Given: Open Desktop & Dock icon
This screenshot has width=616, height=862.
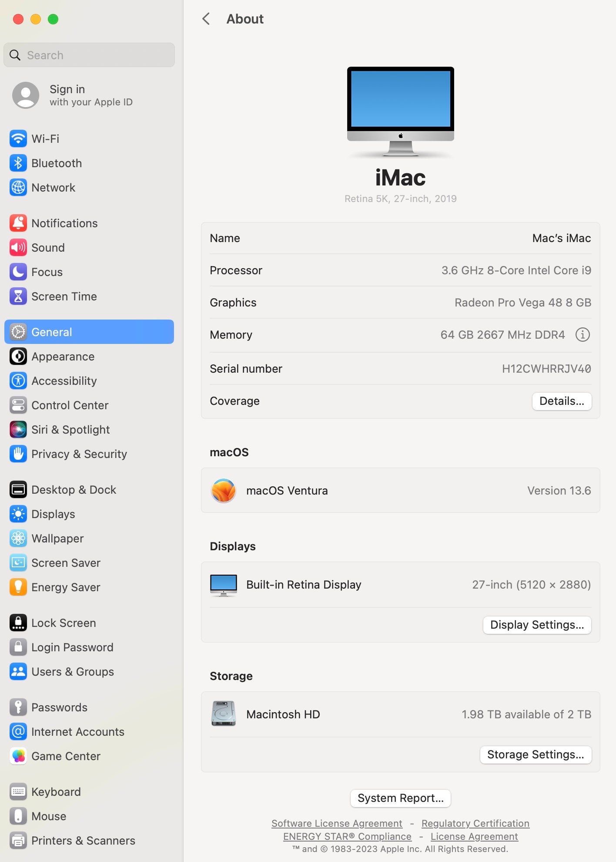Looking at the screenshot, I should tap(18, 490).
